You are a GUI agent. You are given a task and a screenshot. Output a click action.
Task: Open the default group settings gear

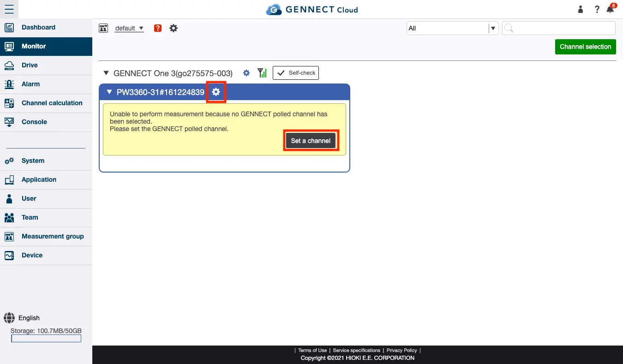pos(174,28)
